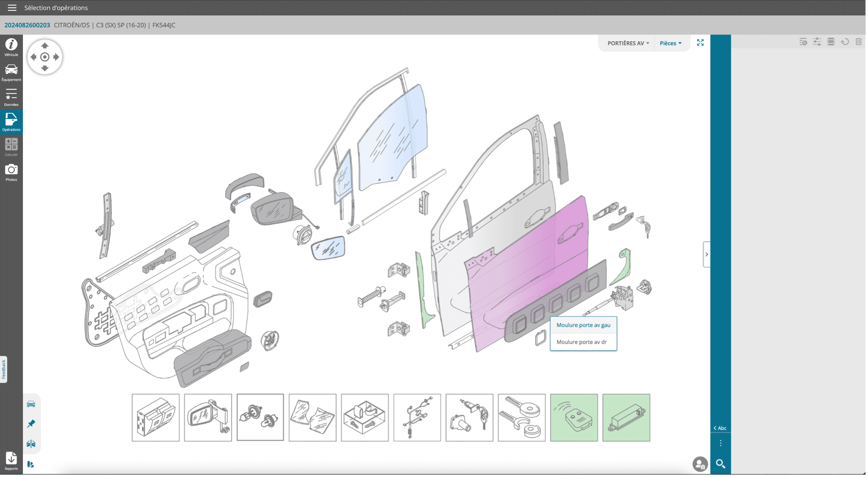Open the case number 2024082600203 link
The width and height of the screenshot is (868, 477).
point(27,25)
